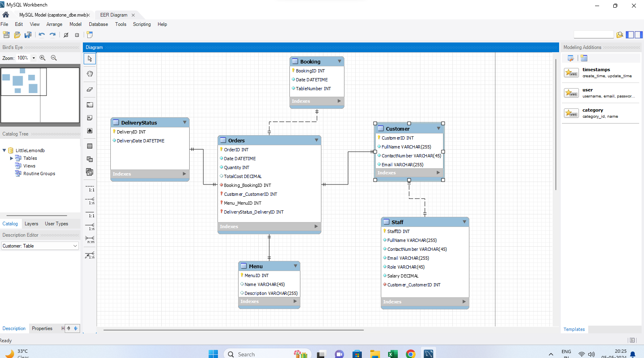Switch to the User Types tab

[56, 224]
